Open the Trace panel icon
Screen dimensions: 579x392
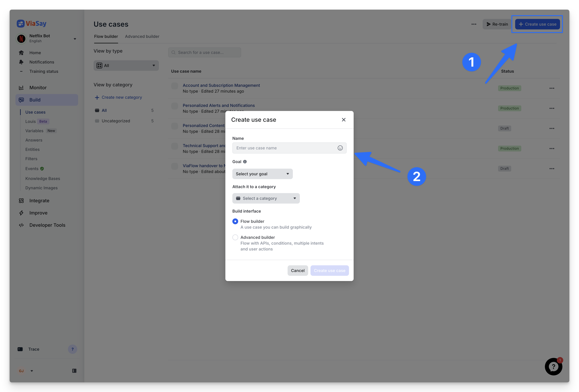point(20,349)
